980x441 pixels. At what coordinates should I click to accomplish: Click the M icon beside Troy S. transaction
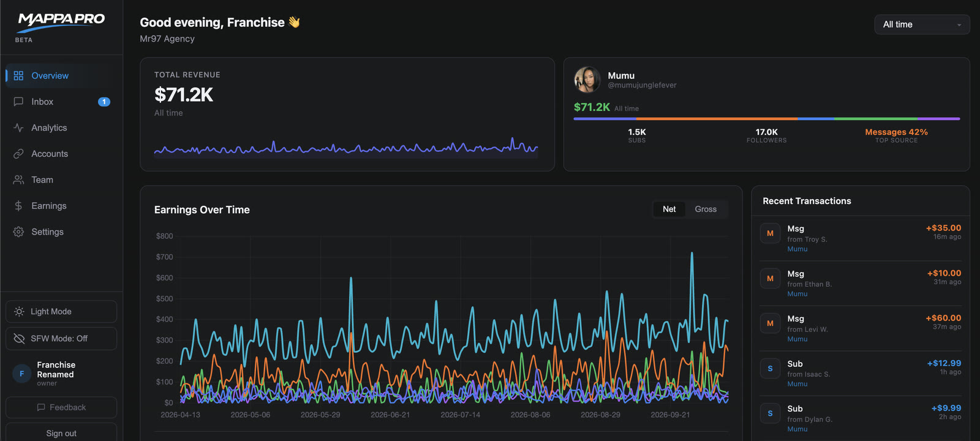point(770,233)
